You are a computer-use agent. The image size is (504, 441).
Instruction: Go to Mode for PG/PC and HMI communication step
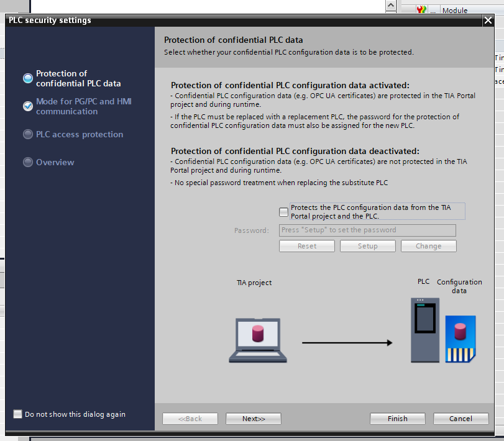click(83, 106)
